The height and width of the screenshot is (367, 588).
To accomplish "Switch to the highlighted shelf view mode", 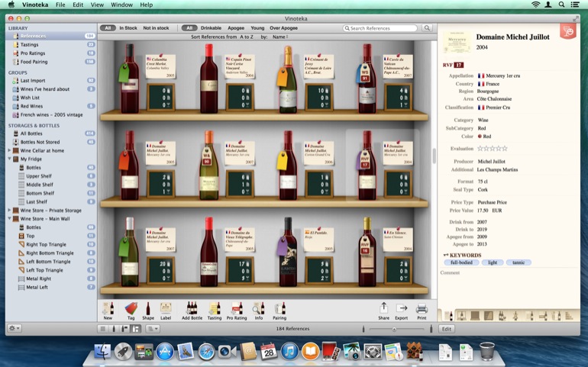I will (x=136, y=329).
